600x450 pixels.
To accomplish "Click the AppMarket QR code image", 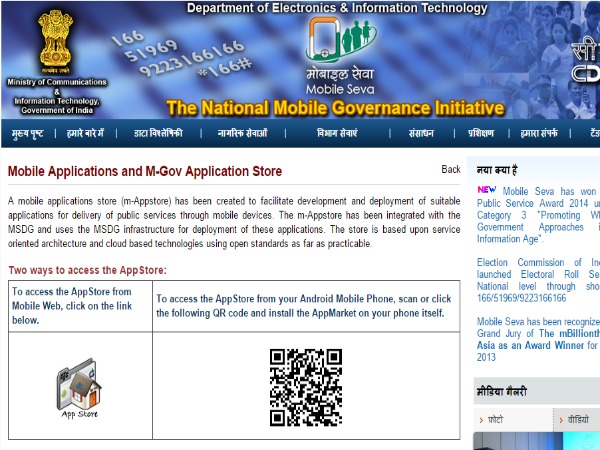I will 307,386.
